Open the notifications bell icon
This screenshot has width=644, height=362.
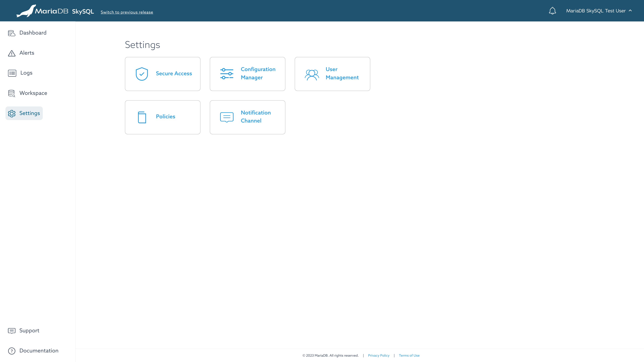(552, 11)
